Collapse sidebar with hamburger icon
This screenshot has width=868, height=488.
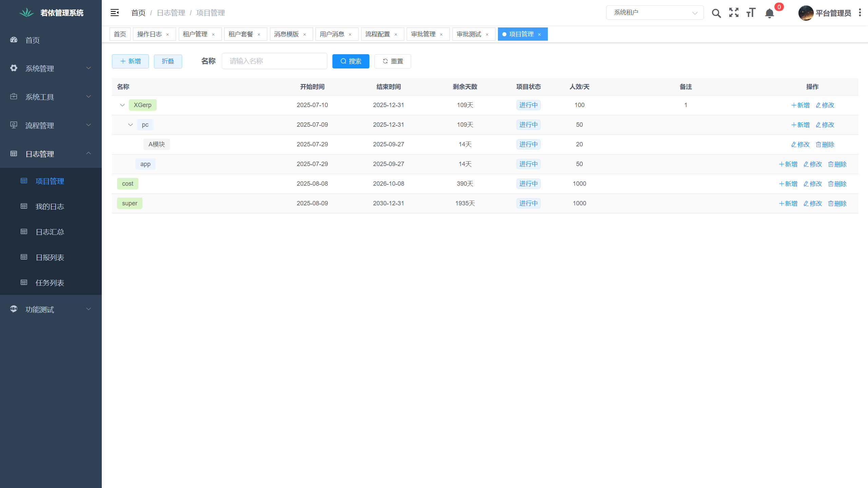115,13
